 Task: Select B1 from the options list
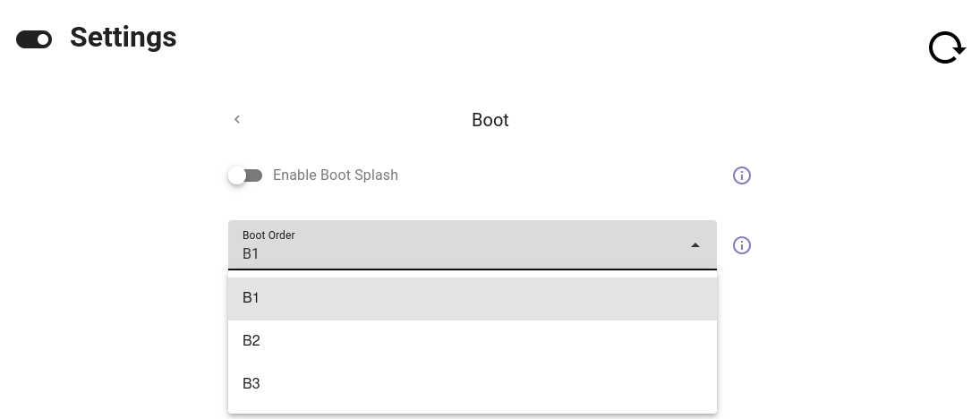(x=473, y=298)
